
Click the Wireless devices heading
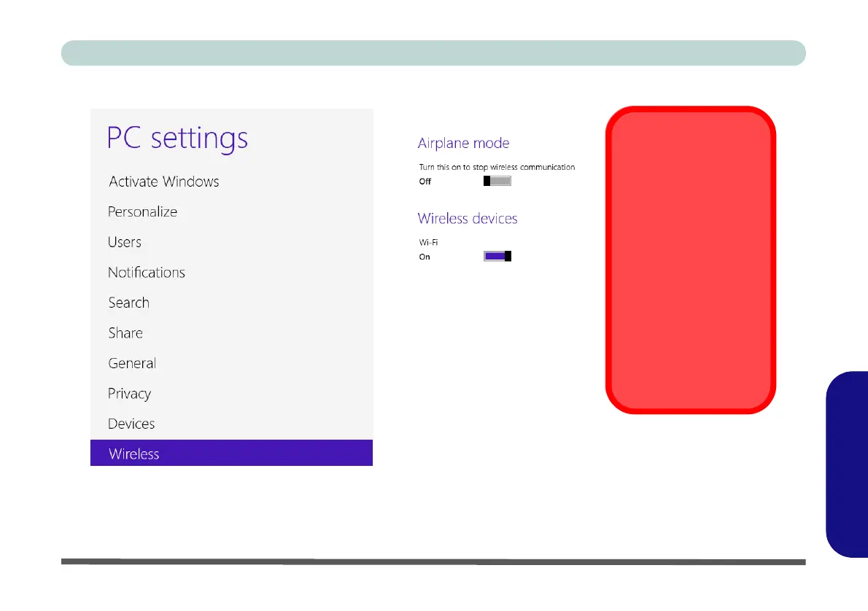pyautogui.click(x=468, y=219)
